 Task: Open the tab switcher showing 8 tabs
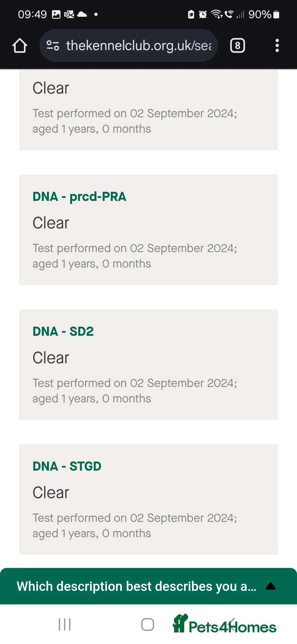(238, 45)
